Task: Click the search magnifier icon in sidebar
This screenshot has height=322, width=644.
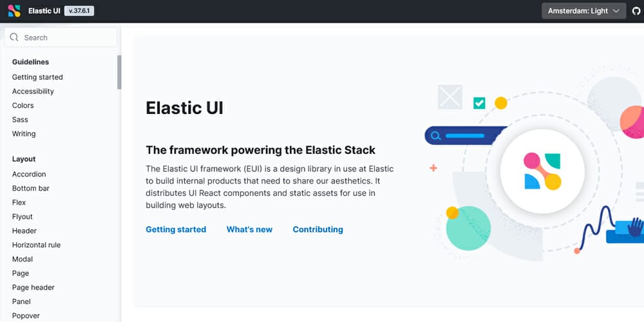Action: point(14,37)
